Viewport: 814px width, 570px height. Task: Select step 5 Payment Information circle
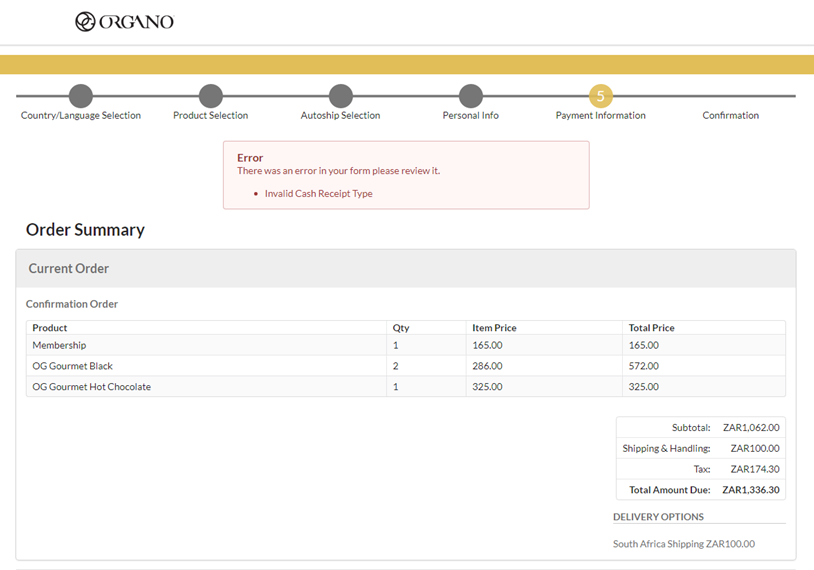coord(601,96)
